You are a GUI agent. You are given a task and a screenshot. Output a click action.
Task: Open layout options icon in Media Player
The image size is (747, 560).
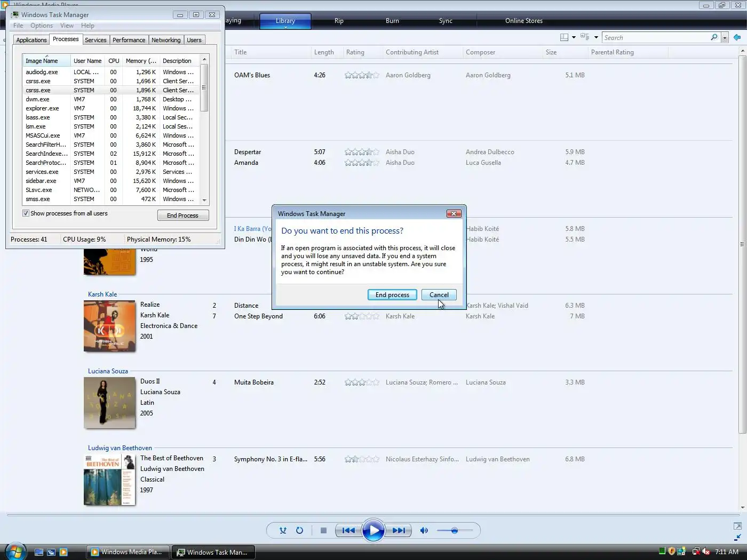(564, 37)
